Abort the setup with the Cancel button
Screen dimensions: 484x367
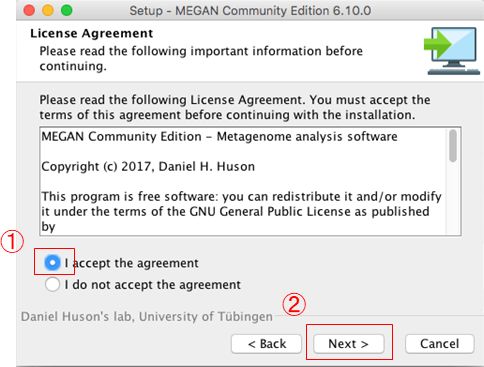439,344
